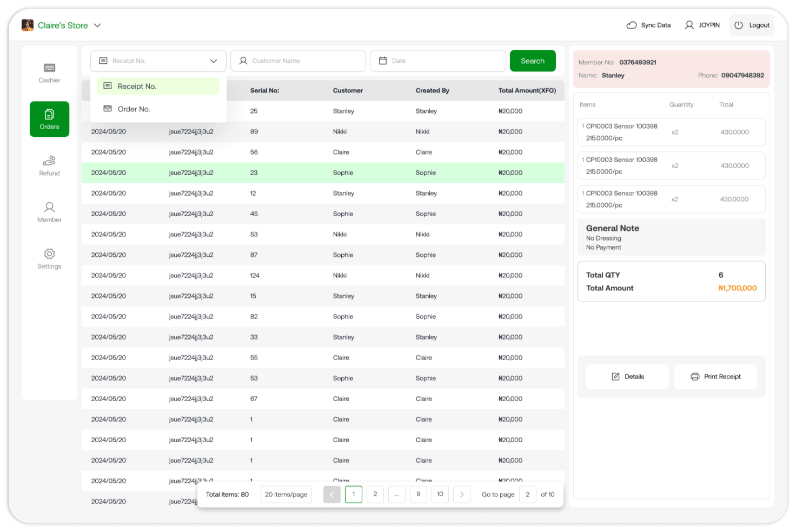Open the Refund section icon

pos(49,161)
